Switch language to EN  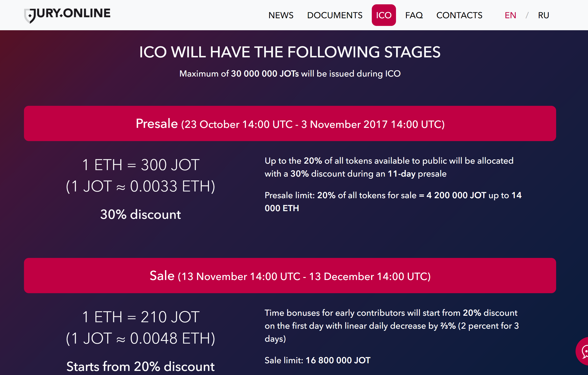tap(510, 15)
